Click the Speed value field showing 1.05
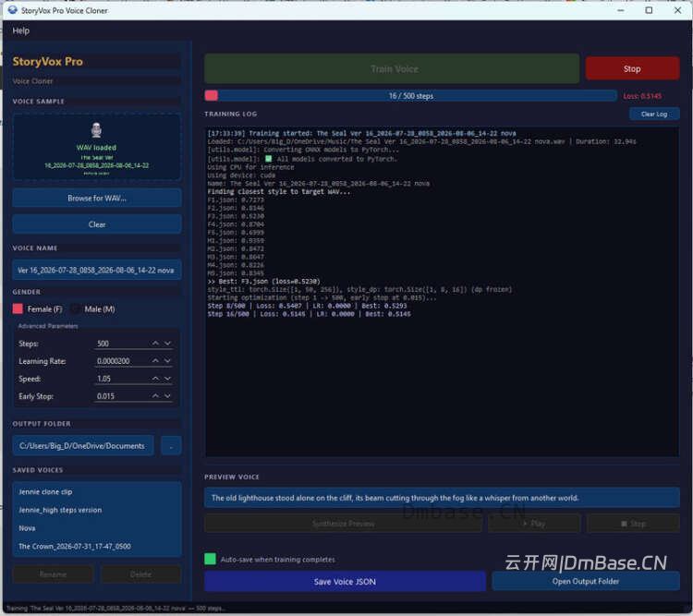The height and width of the screenshot is (616, 693). tap(122, 379)
